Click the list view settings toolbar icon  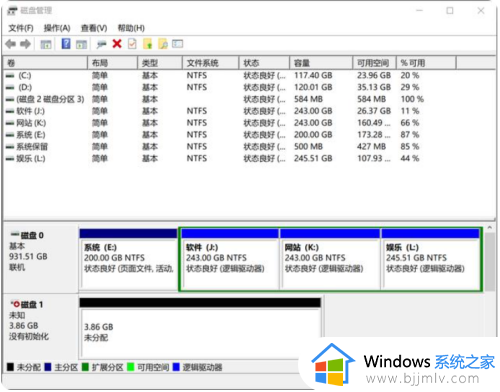[178, 44]
